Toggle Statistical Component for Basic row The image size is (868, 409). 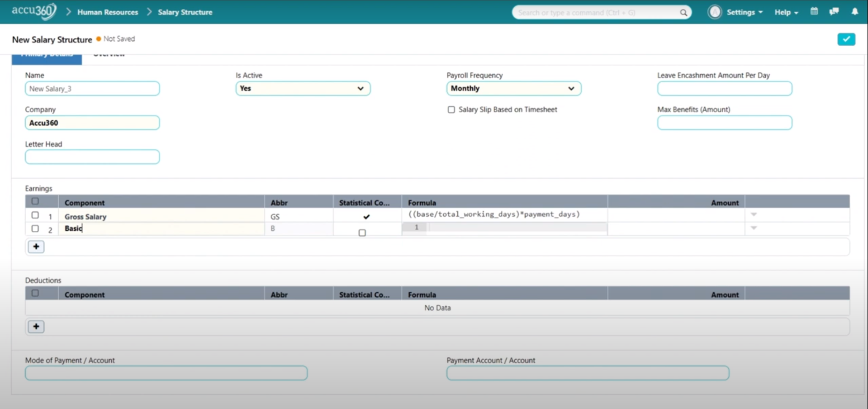362,233
